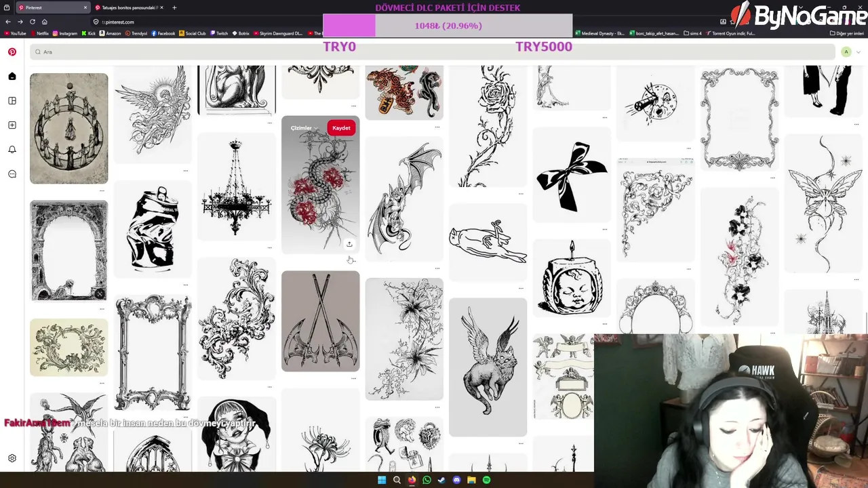Reload the page with the refresh icon
The image size is (868, 488).
pyautogui.click(x=33, y=22)
